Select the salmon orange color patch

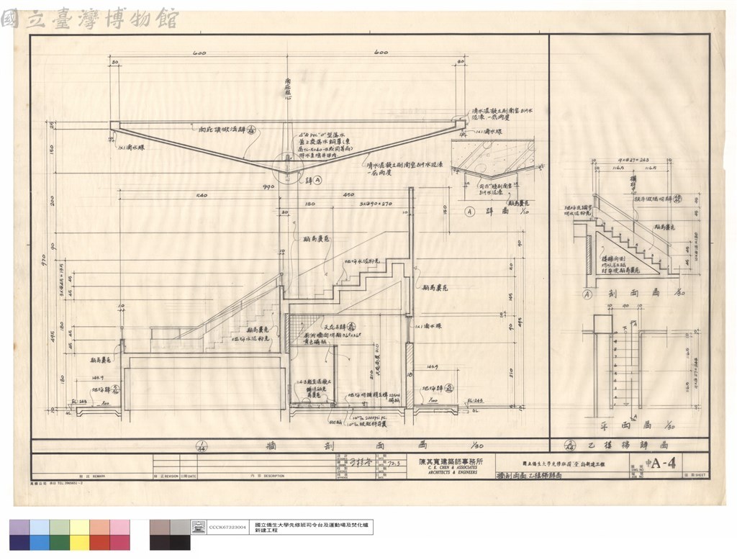[99, 527]
